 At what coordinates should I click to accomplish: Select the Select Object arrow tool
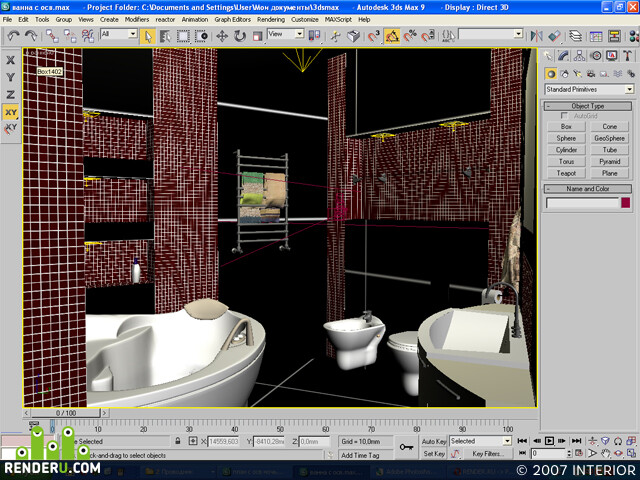pos(147,36)
